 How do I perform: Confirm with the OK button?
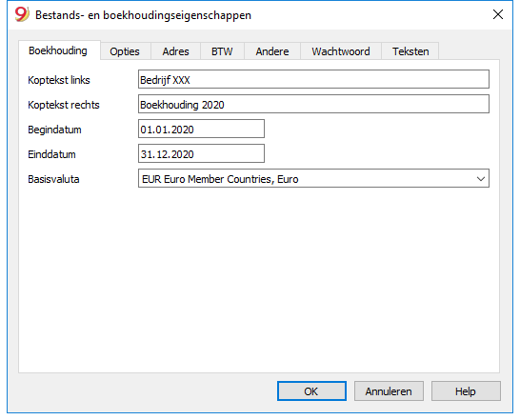click(311, 391)
